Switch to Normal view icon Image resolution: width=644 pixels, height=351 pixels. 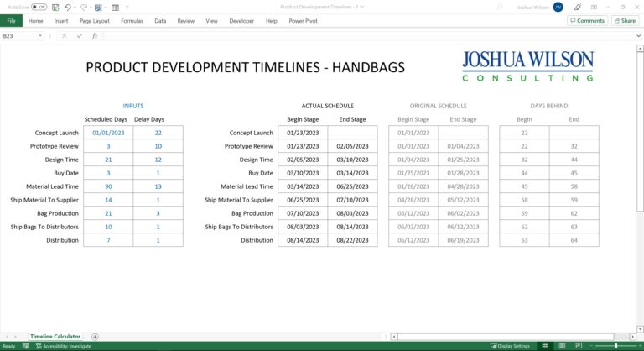[545, 346]
